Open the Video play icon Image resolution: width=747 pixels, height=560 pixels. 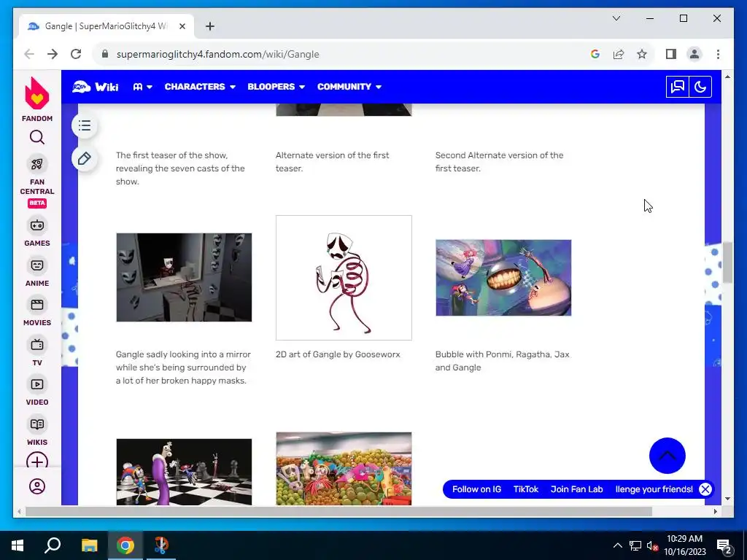pos(36,384)
